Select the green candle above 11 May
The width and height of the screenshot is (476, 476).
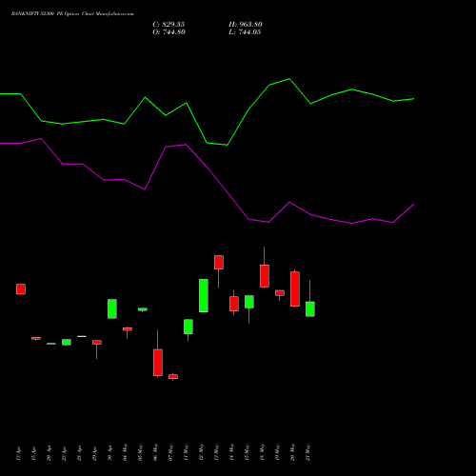(x=188, y=327)
